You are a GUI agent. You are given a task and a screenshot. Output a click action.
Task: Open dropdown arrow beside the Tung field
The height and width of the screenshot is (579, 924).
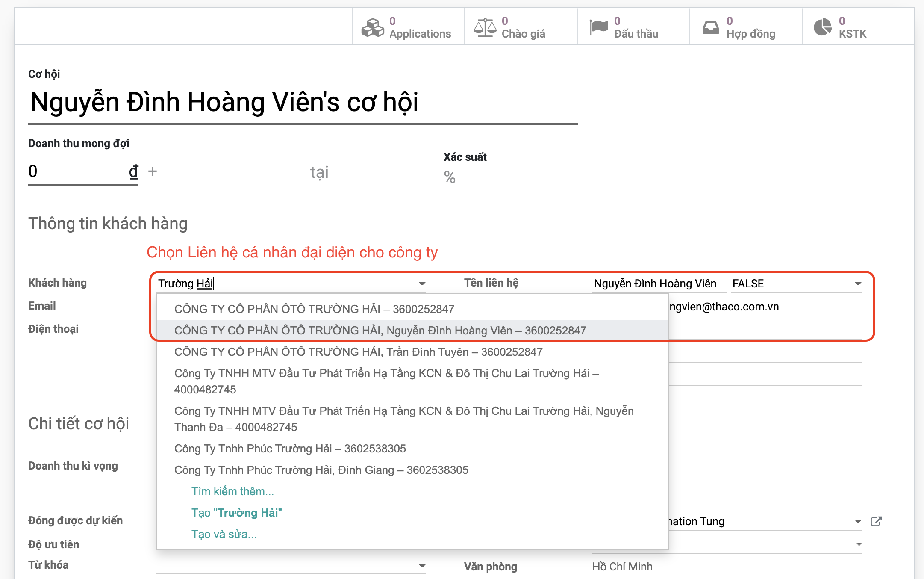[857, 521]
